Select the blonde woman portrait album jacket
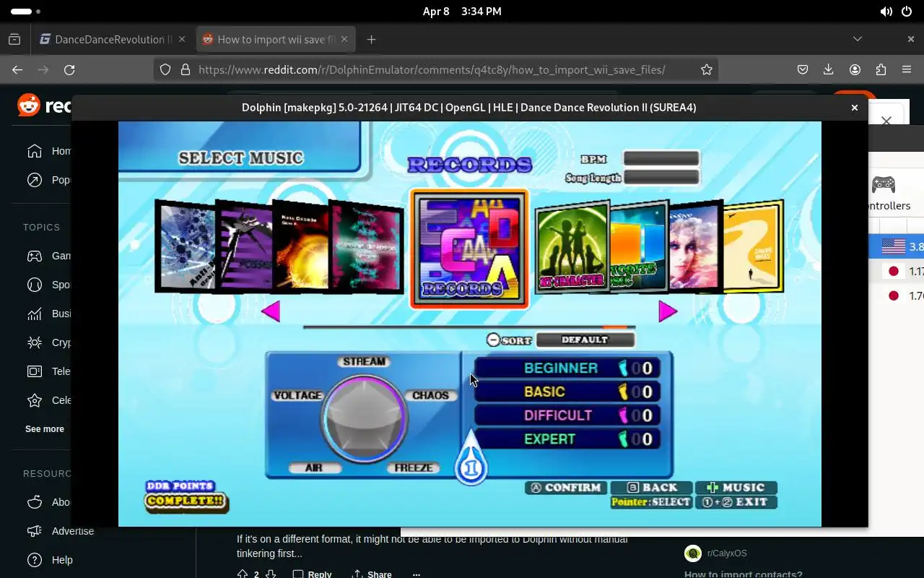This screenshot has height=578, width=924. (695, 246)
